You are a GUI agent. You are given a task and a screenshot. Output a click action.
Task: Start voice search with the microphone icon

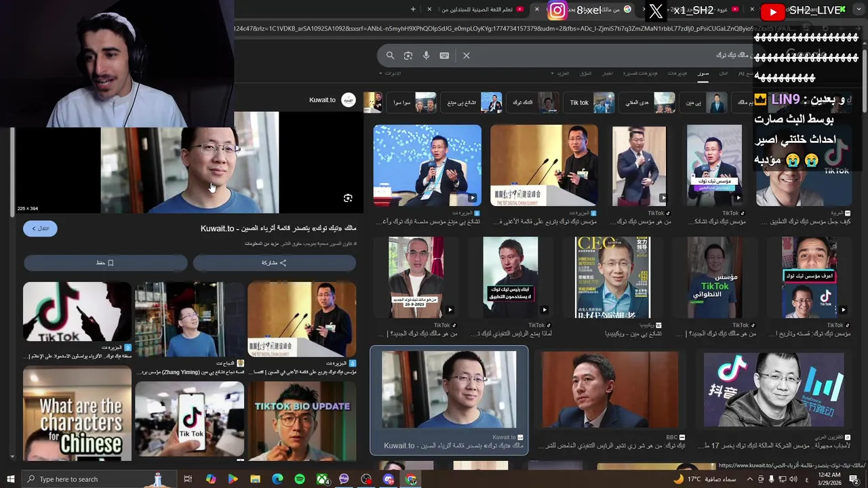point(426,56)
